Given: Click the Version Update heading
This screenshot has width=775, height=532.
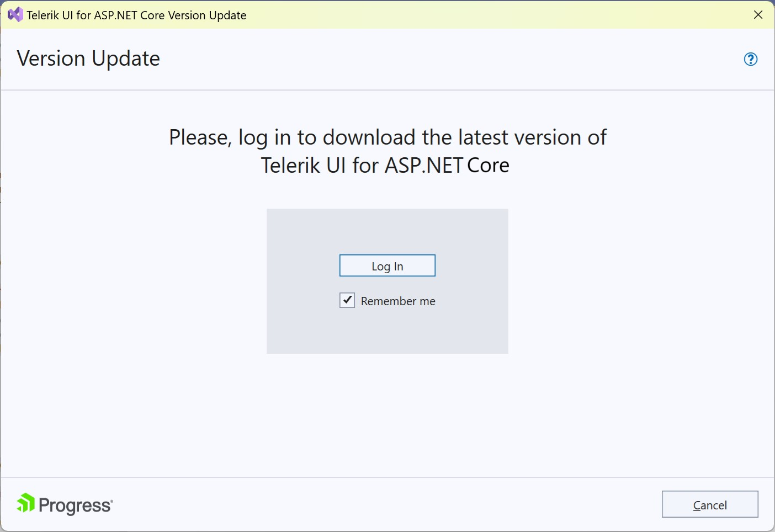Looking at the screenshot, I should [88, 58].
